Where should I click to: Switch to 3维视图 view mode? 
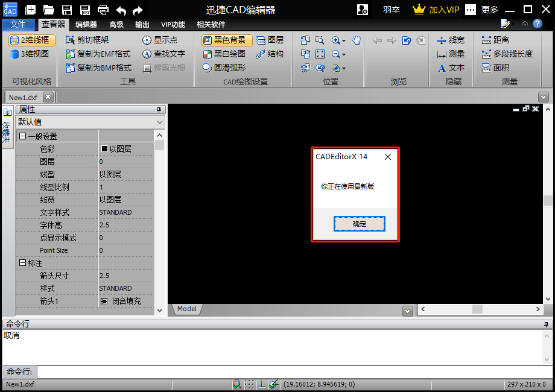point(30,54)
